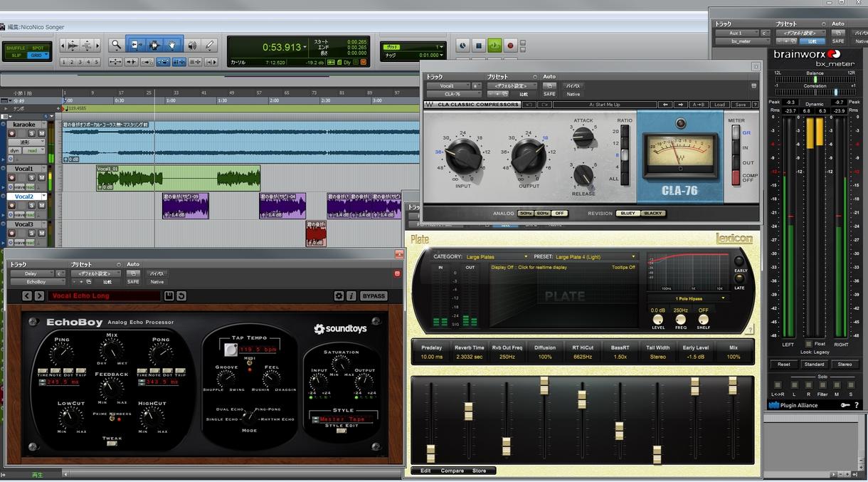
Task: Mute the Vocal3 track
Action: [41, 234]
